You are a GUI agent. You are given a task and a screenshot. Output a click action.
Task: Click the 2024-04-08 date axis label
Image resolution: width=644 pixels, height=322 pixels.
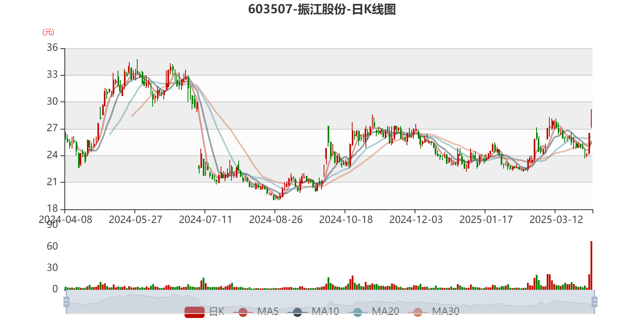[x=65, y=220]
